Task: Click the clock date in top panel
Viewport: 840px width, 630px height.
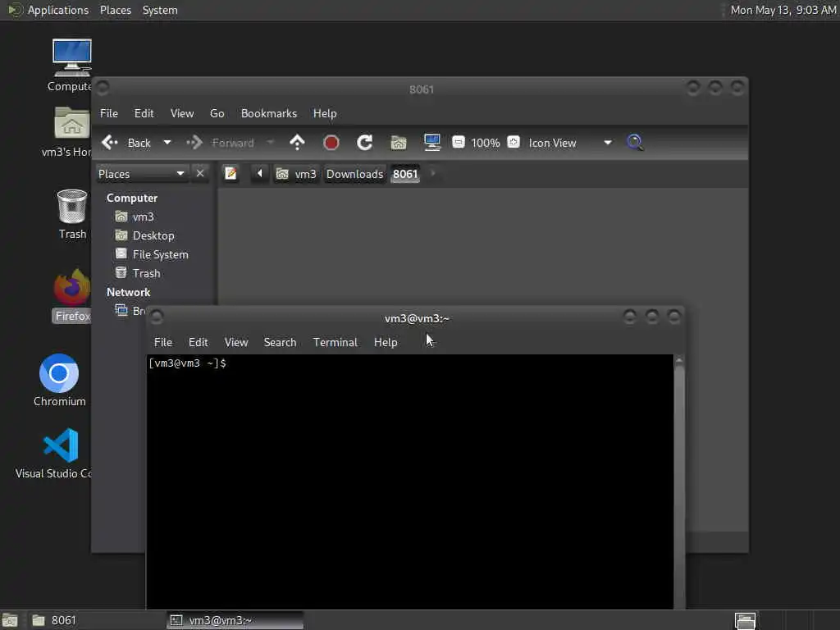Action: click(783, 10)
